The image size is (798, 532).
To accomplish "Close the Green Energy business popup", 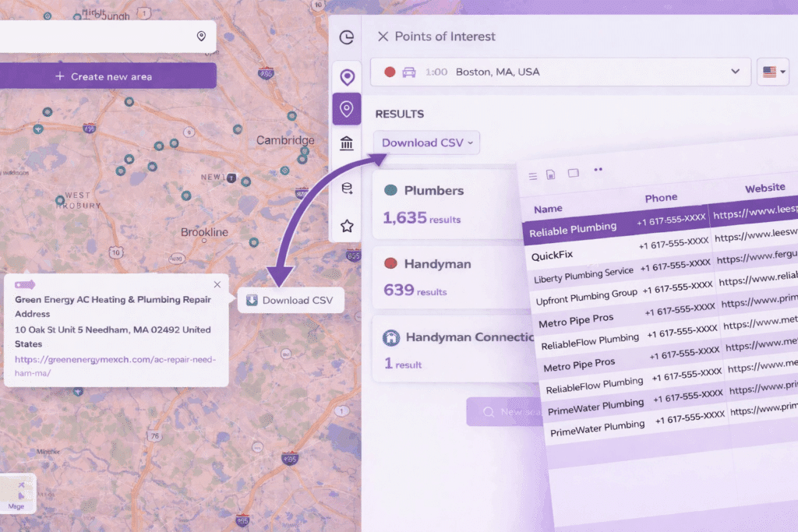I will 217,285.
